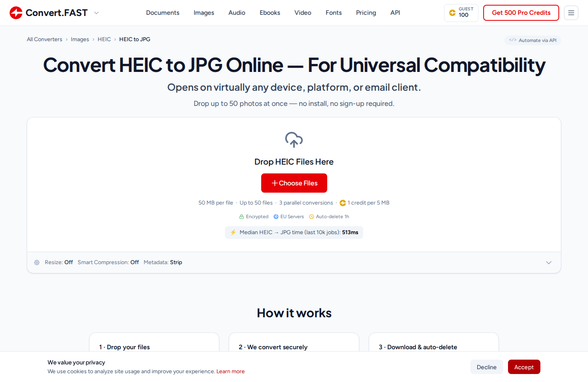Click the '3 · Download & auto-delete' card
The width and height of the screenshot is (588, 382).
coord(434,342)
